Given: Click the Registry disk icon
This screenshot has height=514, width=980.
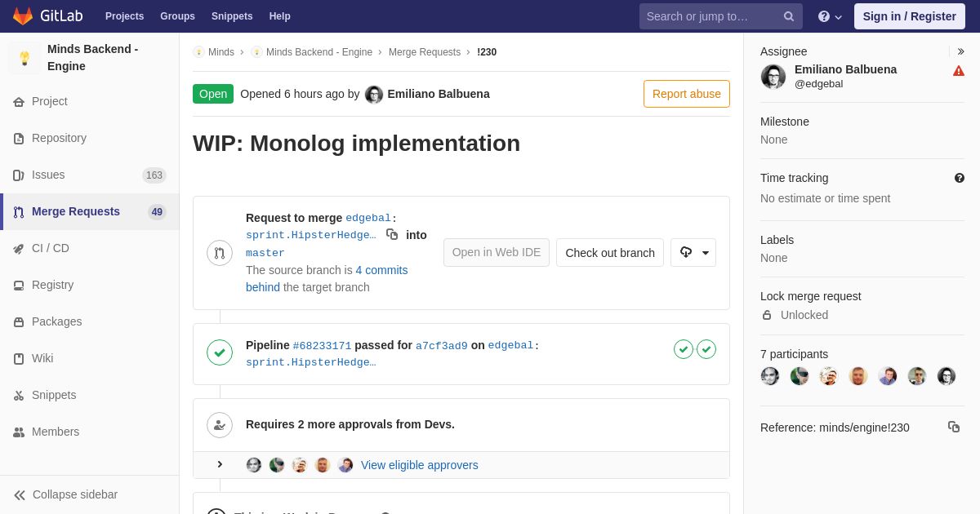Looking at the screenshot, I should (19, 286).
